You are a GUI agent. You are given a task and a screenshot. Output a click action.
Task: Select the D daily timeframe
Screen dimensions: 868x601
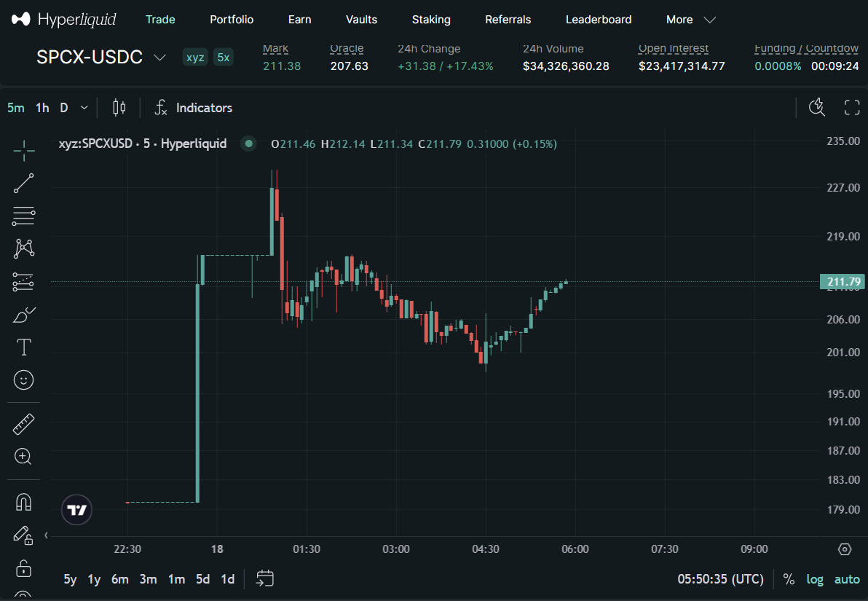point(64,108)
